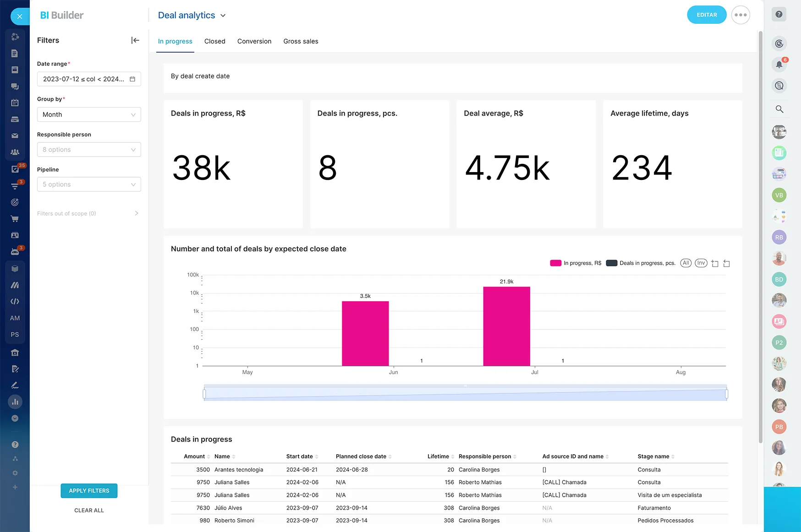Image resolution: width=801 pixels, height=532 pixels.
Task: Open the search magnifier icon
Action: [779, 109]
